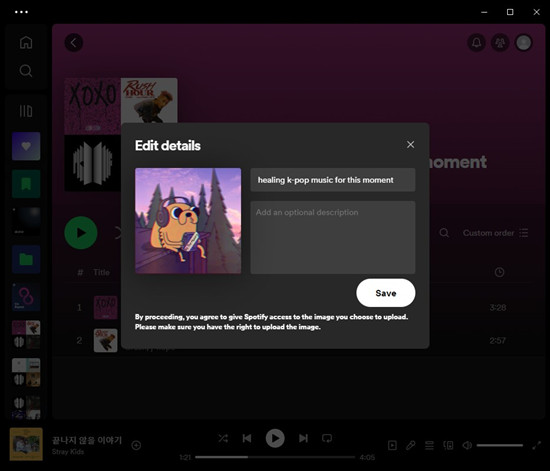This screenshot has width=550, height=471.
Task: Open the current track album art
Action: [x=26, y=444]
